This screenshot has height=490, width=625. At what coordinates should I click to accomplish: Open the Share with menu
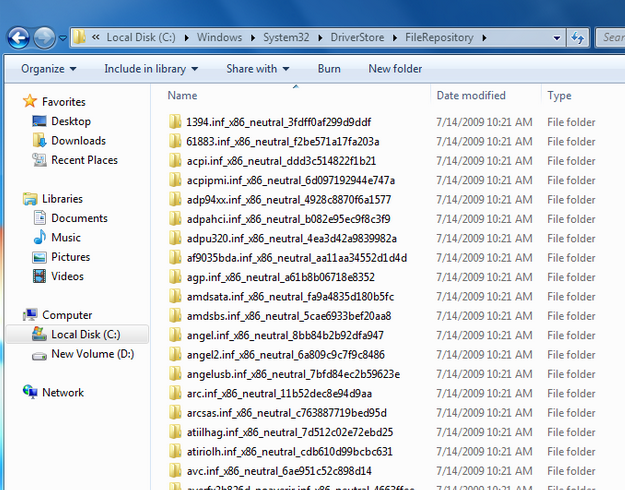point(257,69)
